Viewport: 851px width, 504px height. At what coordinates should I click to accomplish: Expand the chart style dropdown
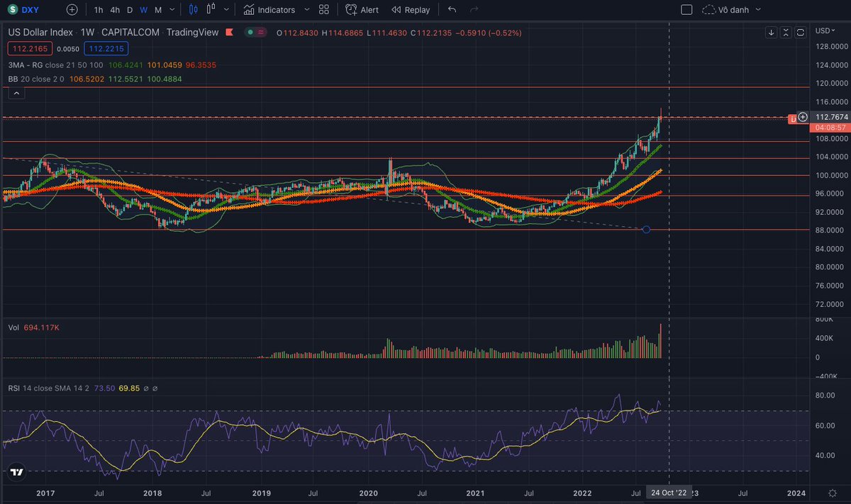[x=226, y=10]
